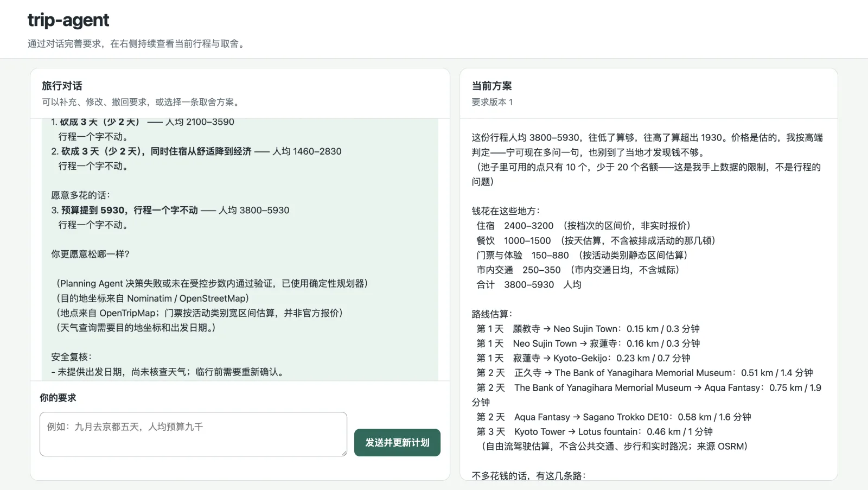Click the 你更愿意松哪一样？ question
868x490 pixels.
click(90, 254)
